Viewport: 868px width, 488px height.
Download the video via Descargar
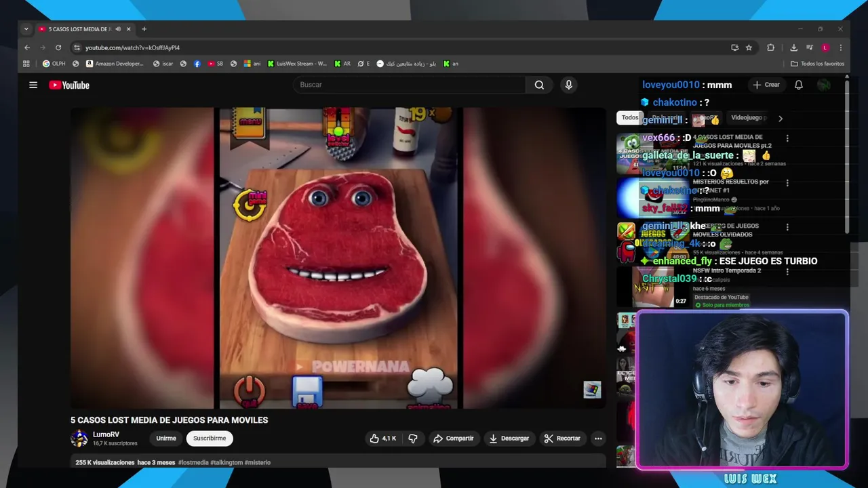click(x=509, y=439)
